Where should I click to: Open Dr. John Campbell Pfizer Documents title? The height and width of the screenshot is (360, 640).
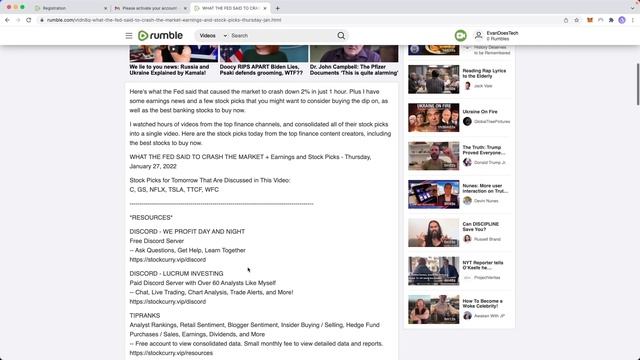point(354,70)
